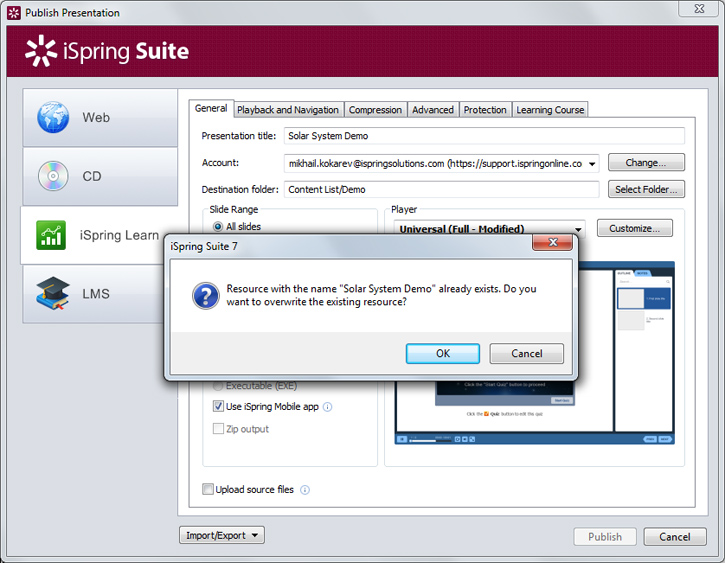Click info icon beside Use iSpring Mobile app
This screenshot has height=563, width=725.
click(327, 407)
